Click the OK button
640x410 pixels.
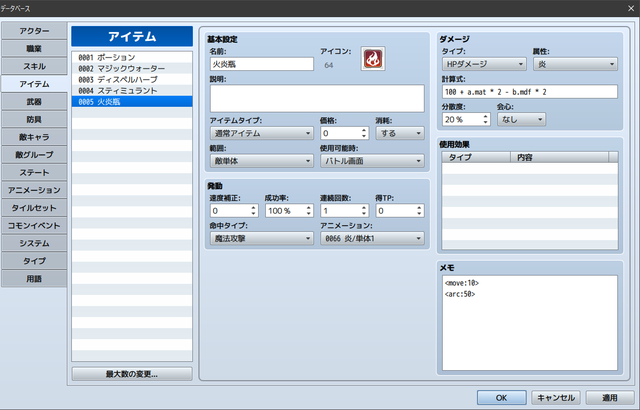501,398
